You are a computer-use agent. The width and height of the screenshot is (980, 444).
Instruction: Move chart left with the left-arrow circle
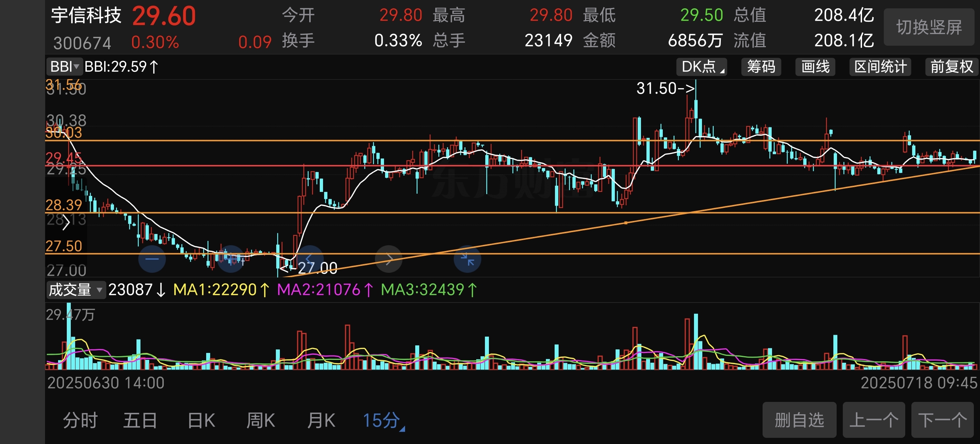pyautogui.click(x=310, y=259)
